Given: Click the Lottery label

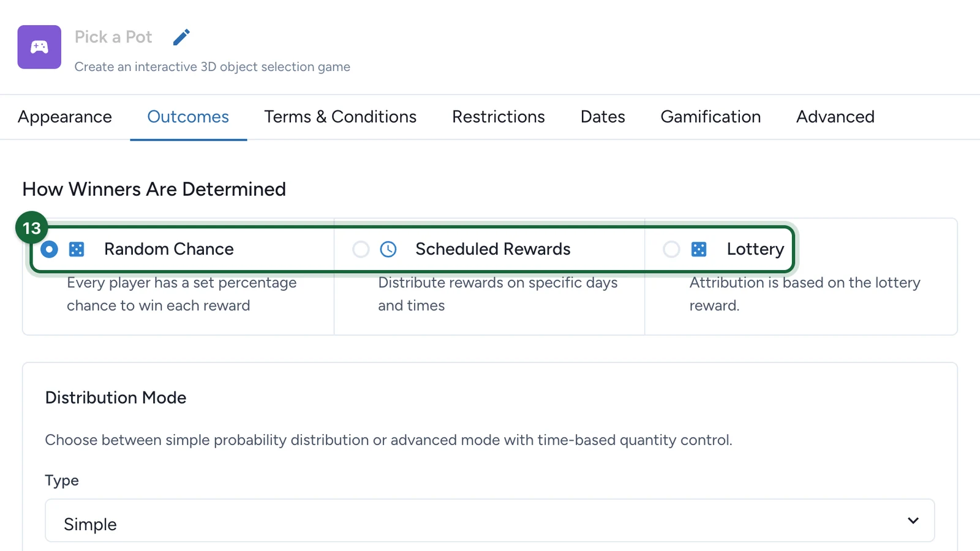Looking at the screenshot, I should 755,249.
